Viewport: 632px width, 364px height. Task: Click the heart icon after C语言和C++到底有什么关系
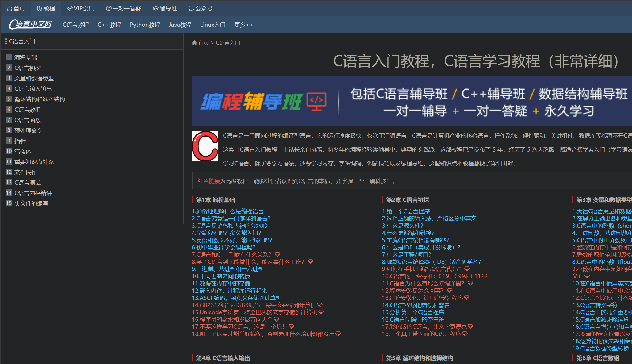click(x=278, y=254)
